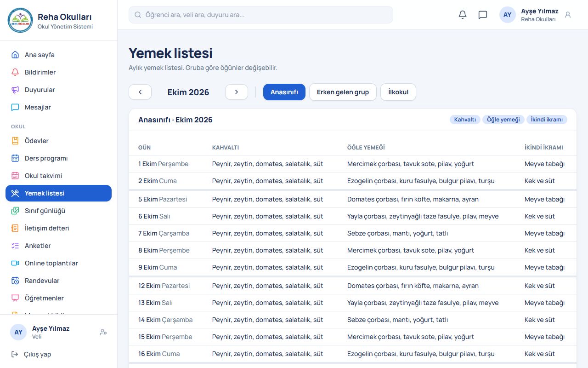Click the Kahvaltı legend tag
Image resolution: width=588 pixels, height=368 pixels.
pos(465,120)
